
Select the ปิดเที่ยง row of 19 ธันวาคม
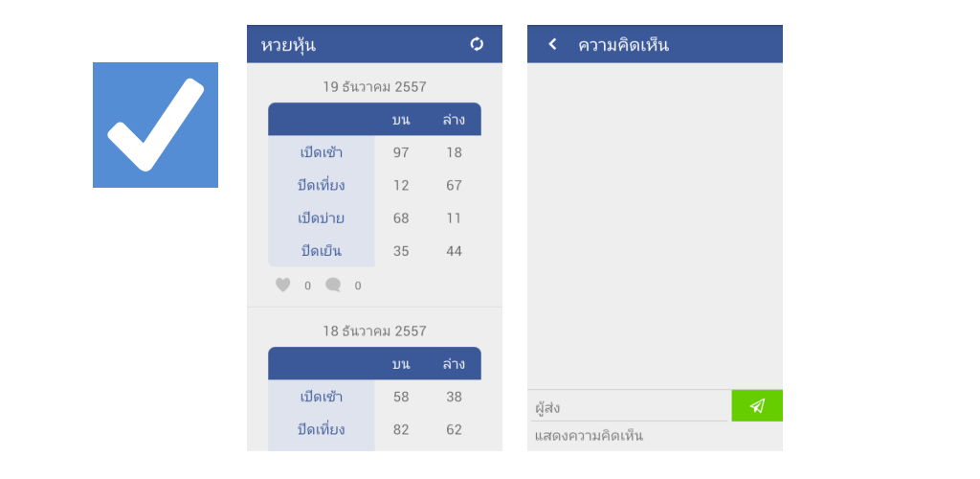[374, 185]
